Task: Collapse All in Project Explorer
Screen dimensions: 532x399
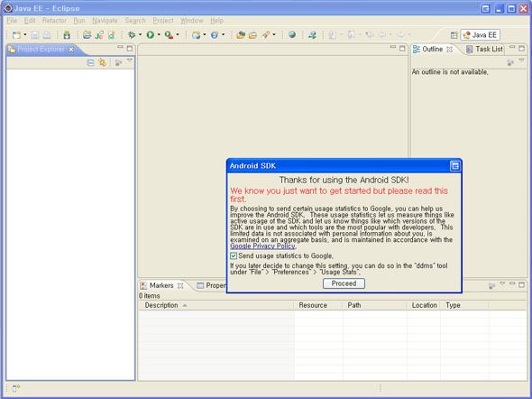Action: pyautogui.click(x=90, y=62)
